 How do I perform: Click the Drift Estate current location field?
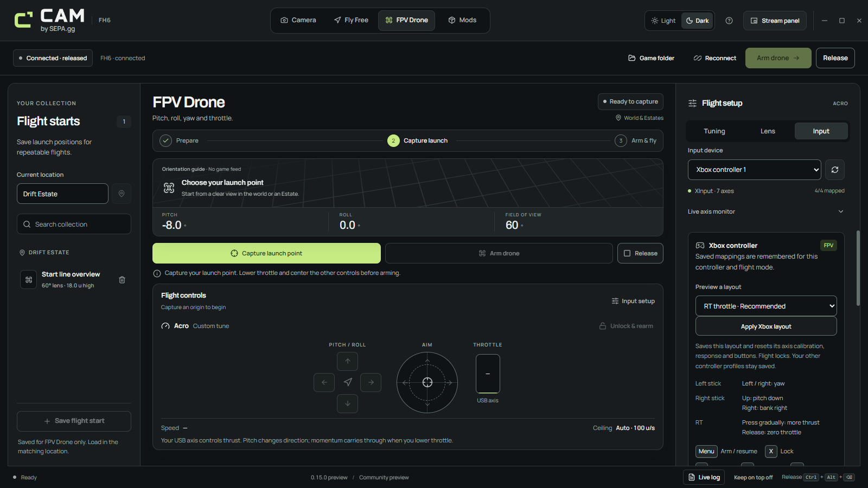coord(62,194)
